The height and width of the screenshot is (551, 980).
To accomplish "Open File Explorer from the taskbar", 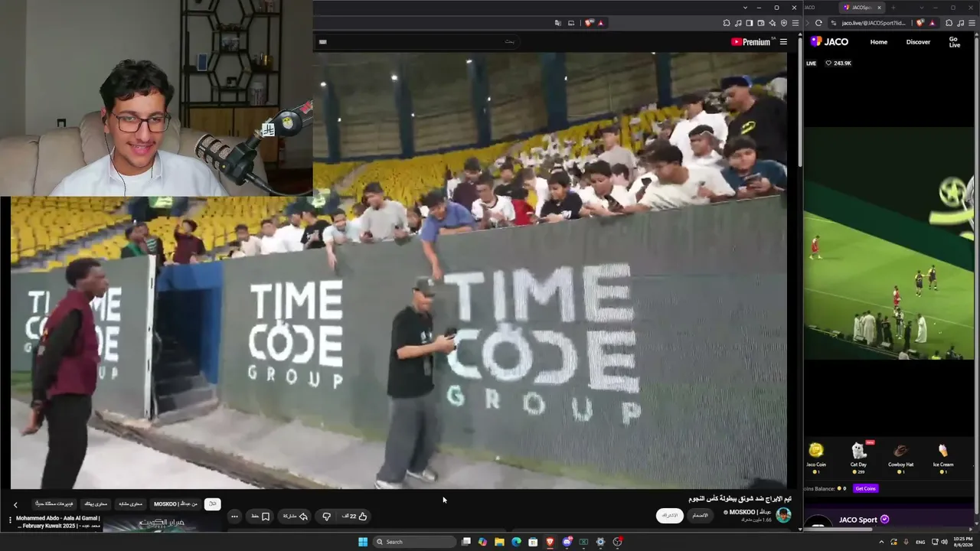I will pos(499,542).
